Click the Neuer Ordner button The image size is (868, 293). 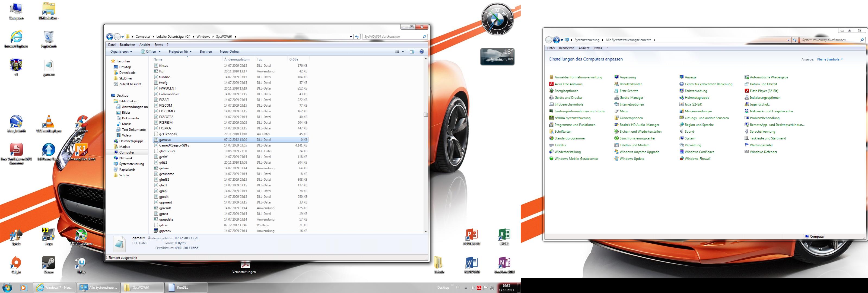coord(230,52)
